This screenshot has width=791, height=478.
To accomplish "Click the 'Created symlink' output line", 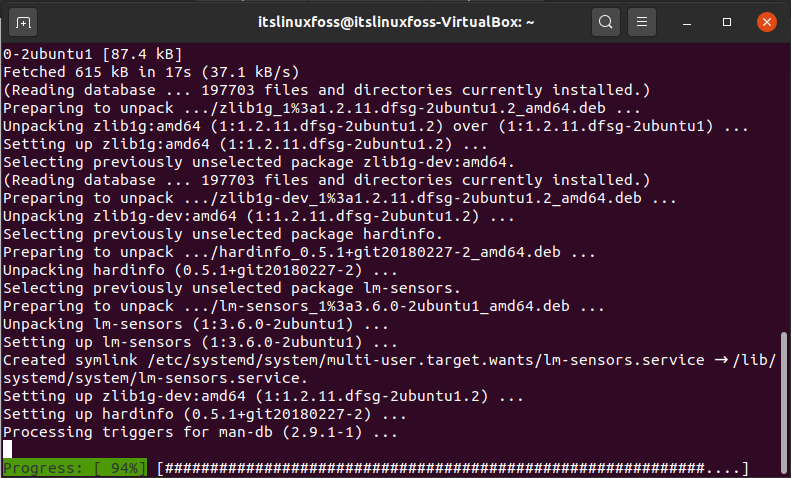I will (389, 369).
